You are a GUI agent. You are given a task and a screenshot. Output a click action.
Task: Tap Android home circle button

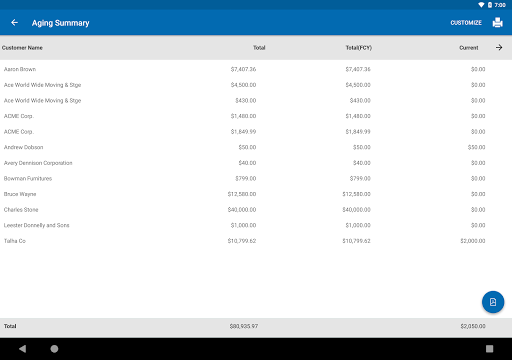click(54, 349)
